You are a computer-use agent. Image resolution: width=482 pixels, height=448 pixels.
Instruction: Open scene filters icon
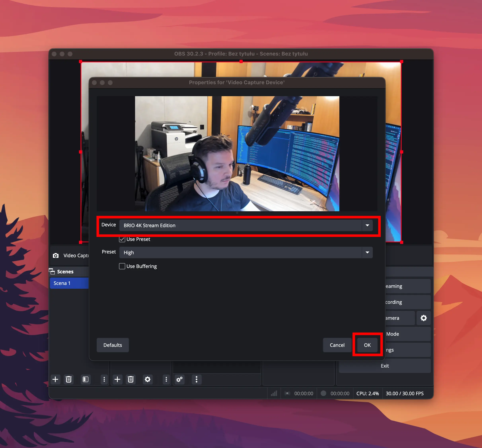click(86, 379)
